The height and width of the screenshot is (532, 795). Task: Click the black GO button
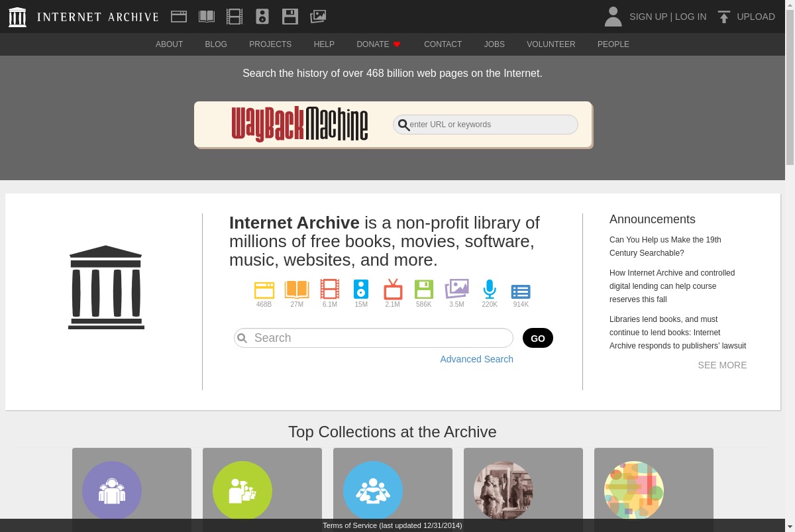[x=538, y=338]
